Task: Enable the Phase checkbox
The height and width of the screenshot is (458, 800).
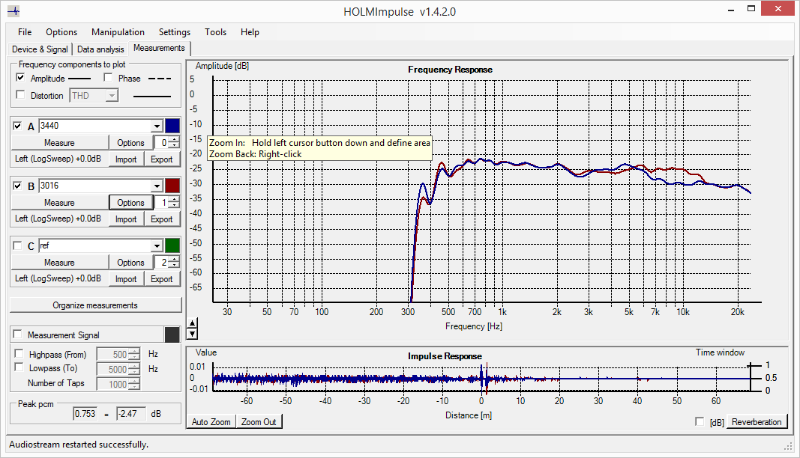Action: [108, 78]
